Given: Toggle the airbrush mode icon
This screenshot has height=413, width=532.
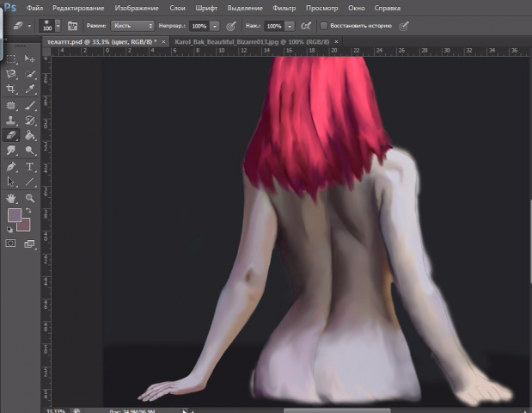Looking at the screenshot, I should click(305, 26).
